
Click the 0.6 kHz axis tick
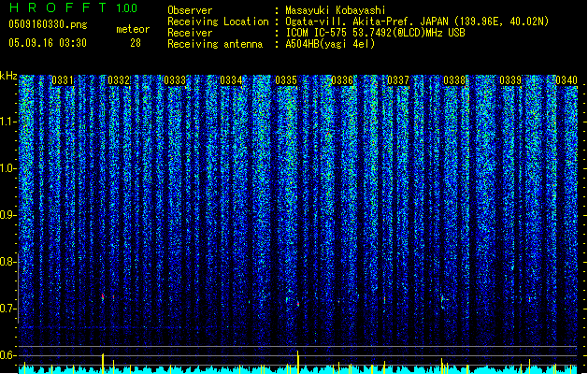coord(8,355)
